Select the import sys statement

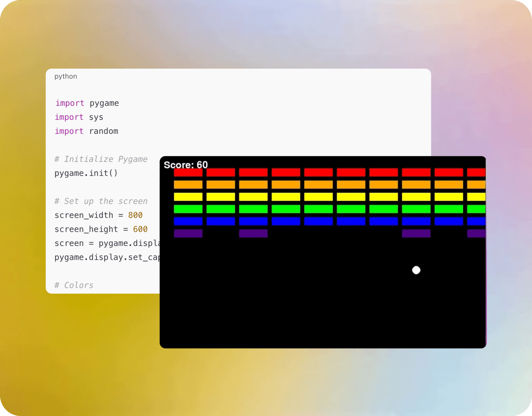[x=78, y=117]
